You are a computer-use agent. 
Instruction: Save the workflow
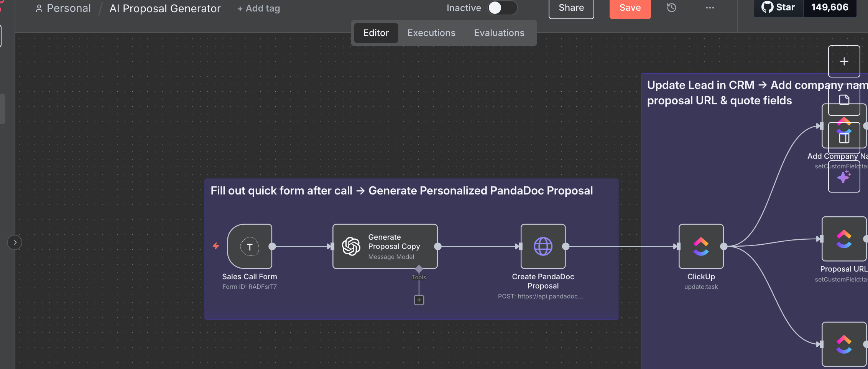pos(630,7)
